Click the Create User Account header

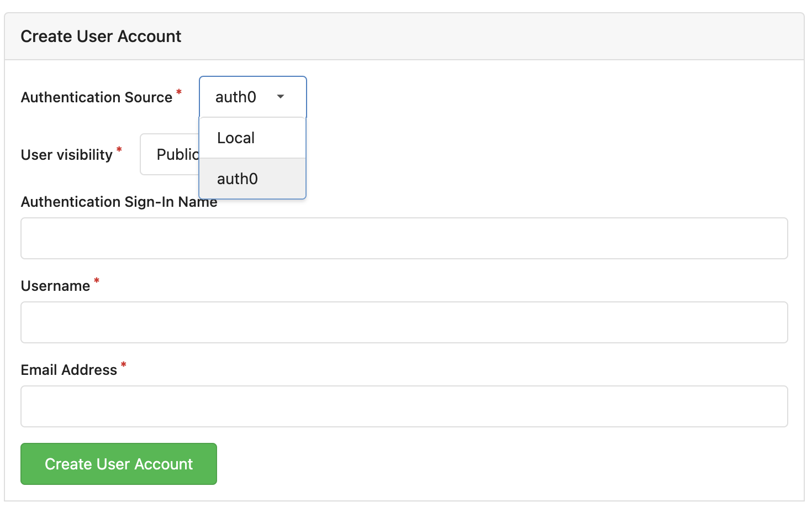tap(101, 36)
